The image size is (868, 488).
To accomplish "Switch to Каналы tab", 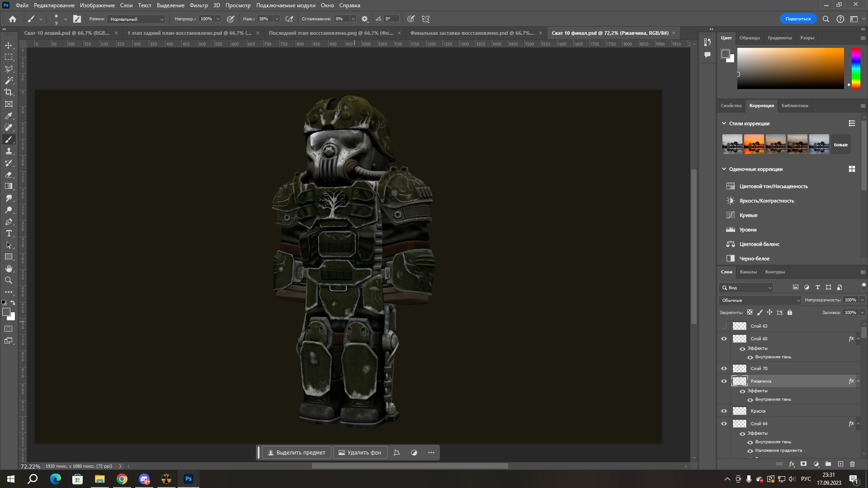I will coord(748,272).
